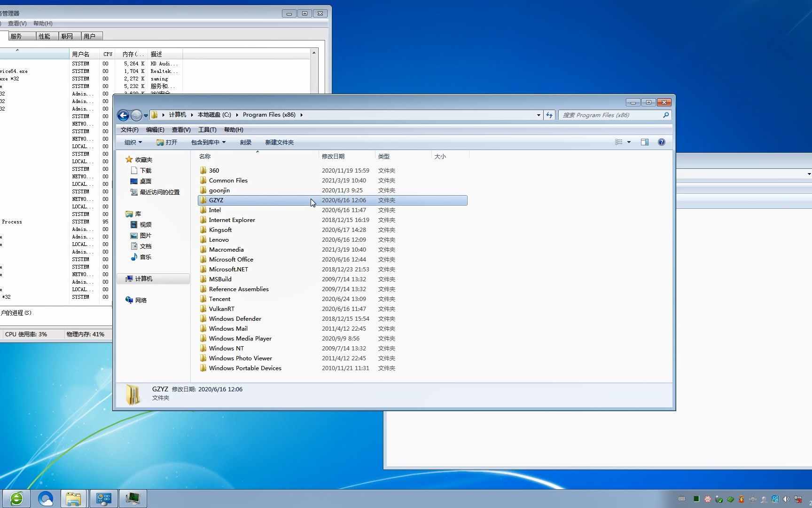
Task: Click scroll up arrow in Task Manager list
Action: pyautogui.click(x=314, y=53)
